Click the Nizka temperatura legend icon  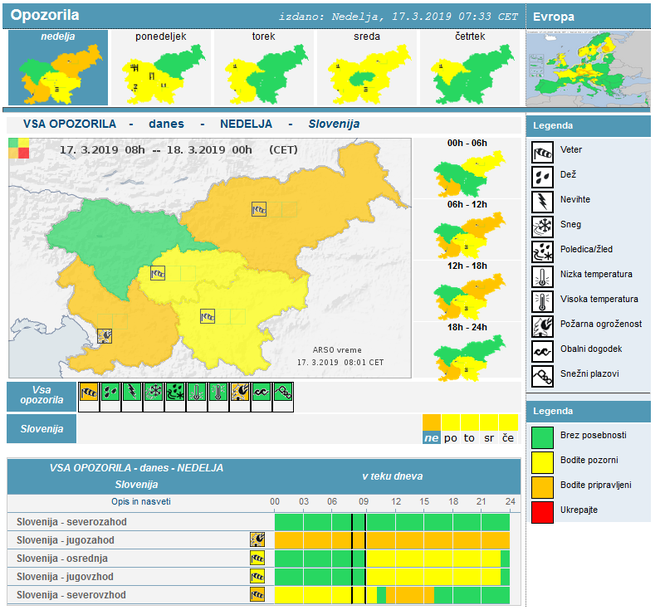[x=542, y=277]
